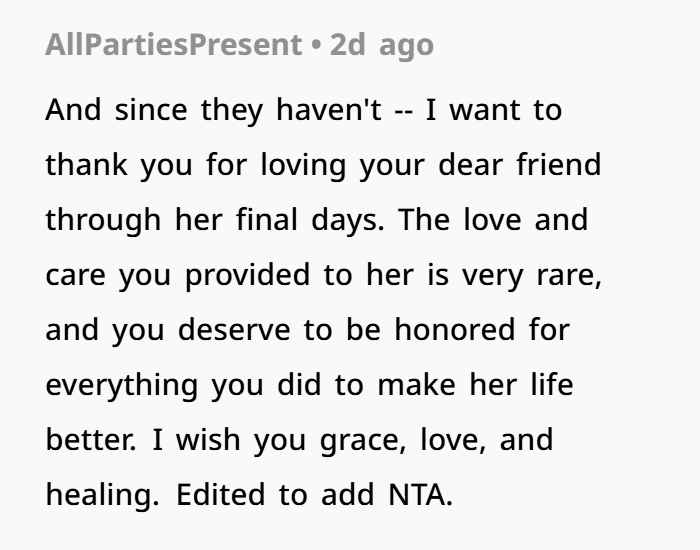The height and width of the screenshot is (550, 700).
Task: Click the "2d ago" comment timestamp
Action: (x=381, y=45)
